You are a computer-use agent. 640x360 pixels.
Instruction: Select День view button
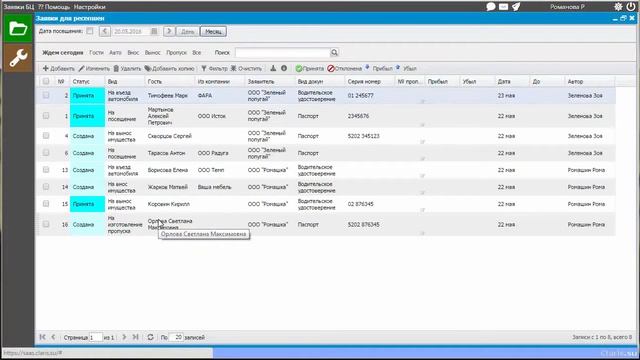pyautogui.click(x=187, y=31)
